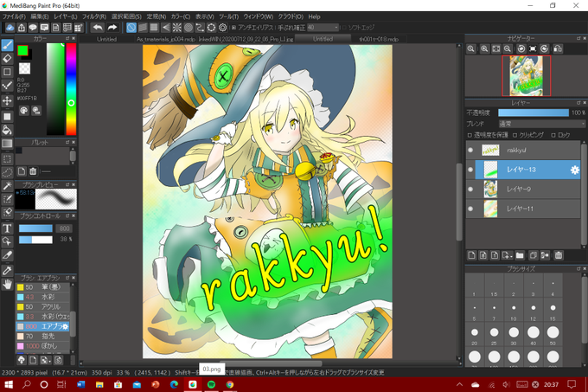Image resolution: width=588 pixels, height=392 pixels.
Task: Select the アクリル brush in the list
Action: (x=42, y=306)
